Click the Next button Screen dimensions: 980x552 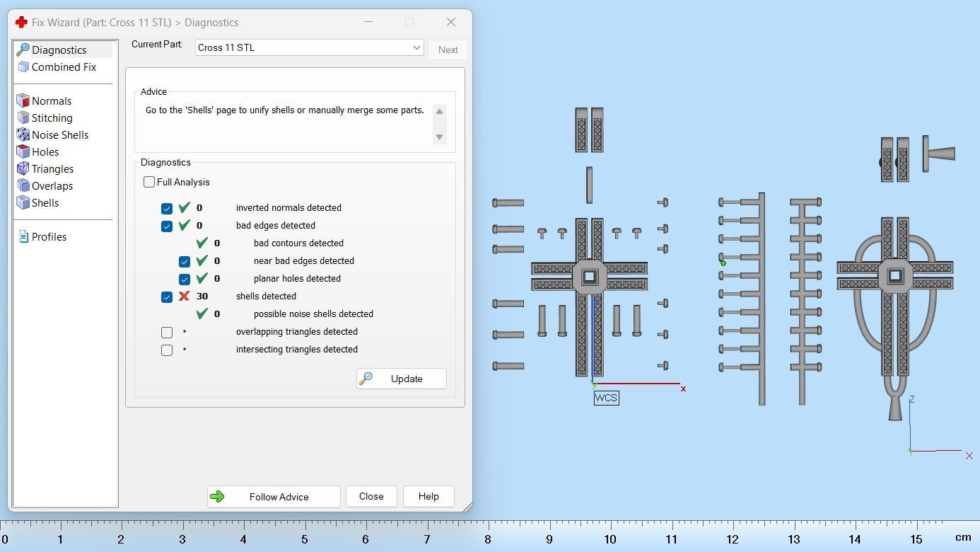point(448,50)
